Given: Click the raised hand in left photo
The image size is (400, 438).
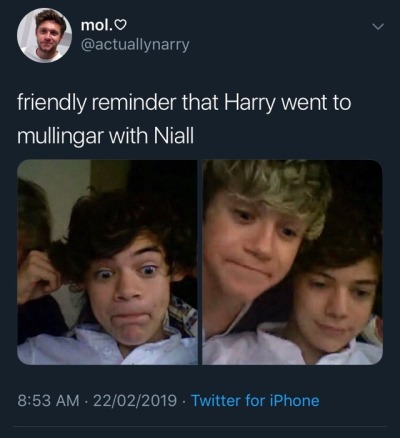Looking at the screenshot, I should 38,276.
